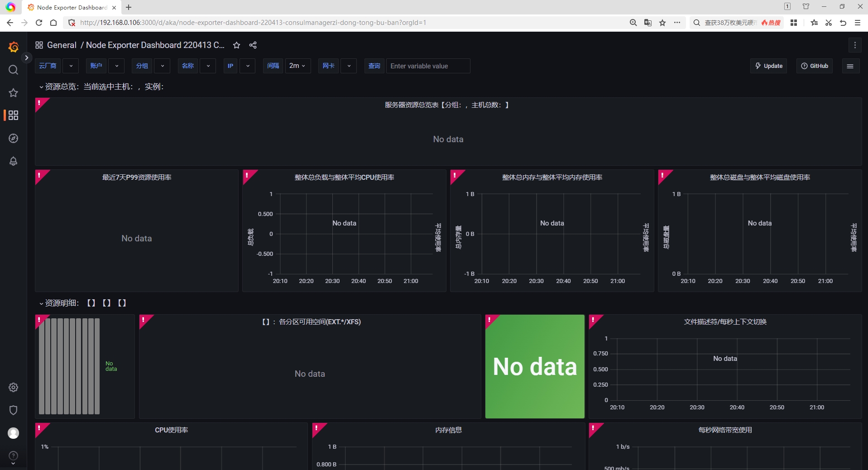Open 内存信息 panel title menu
Viewport: 868px width, 470px height.
448,430
